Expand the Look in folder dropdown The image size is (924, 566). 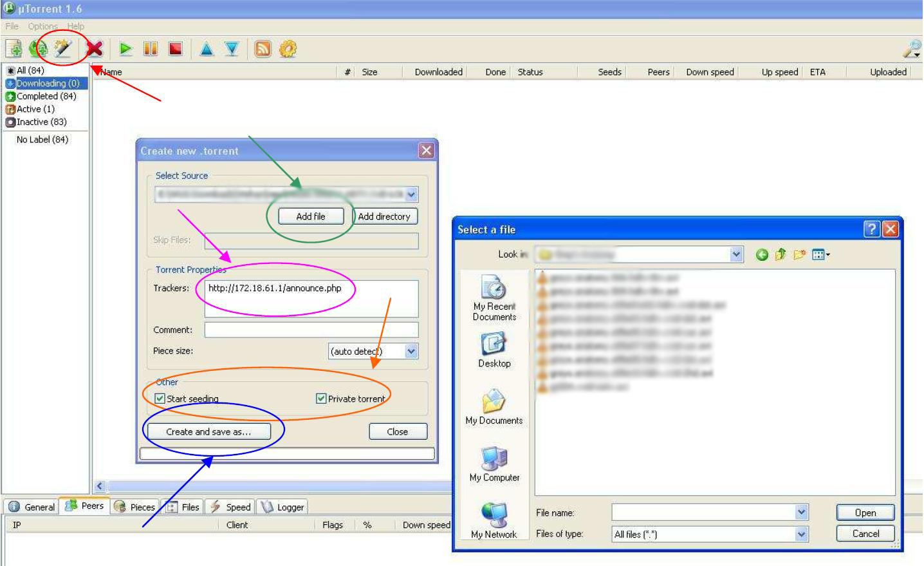737,254
